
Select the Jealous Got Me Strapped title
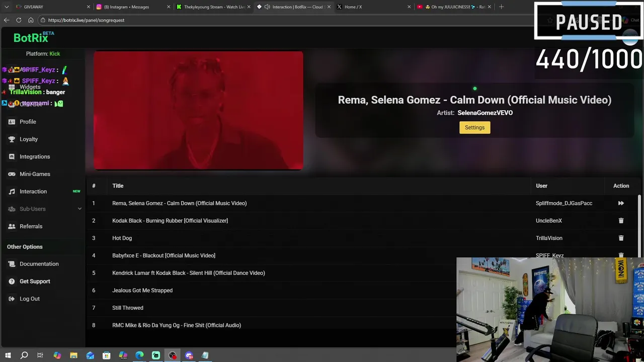tap(142, 291)
